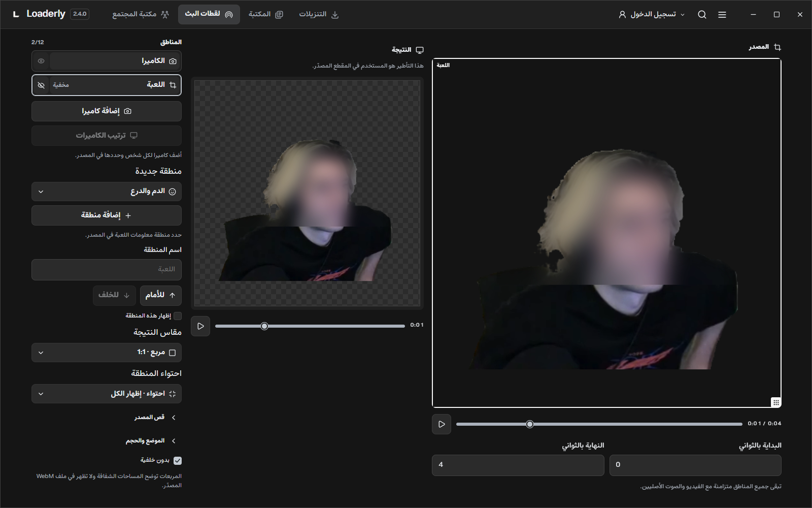Focus the اسم المنطقة name input field
Viewport: 812px width, 508px height.
[x=107, y=270]
